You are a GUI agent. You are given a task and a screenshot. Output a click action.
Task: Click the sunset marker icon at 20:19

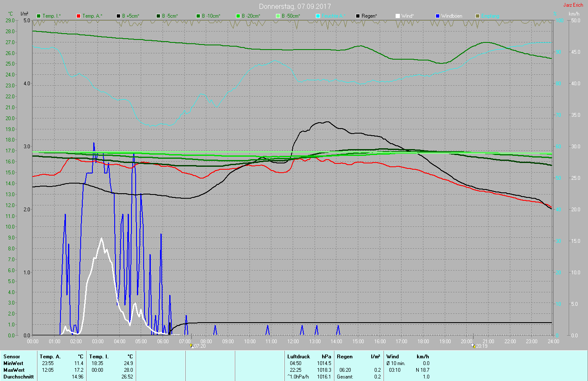pyautogui.click(x=473, y=346)
